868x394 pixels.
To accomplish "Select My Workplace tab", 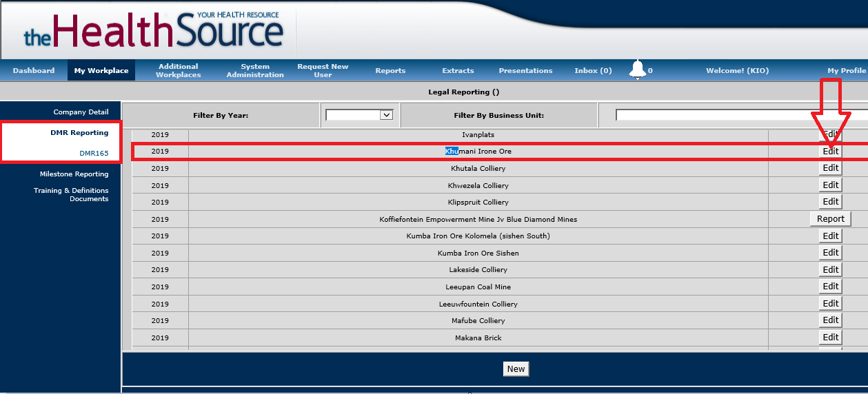I will (x=101, y=70).
